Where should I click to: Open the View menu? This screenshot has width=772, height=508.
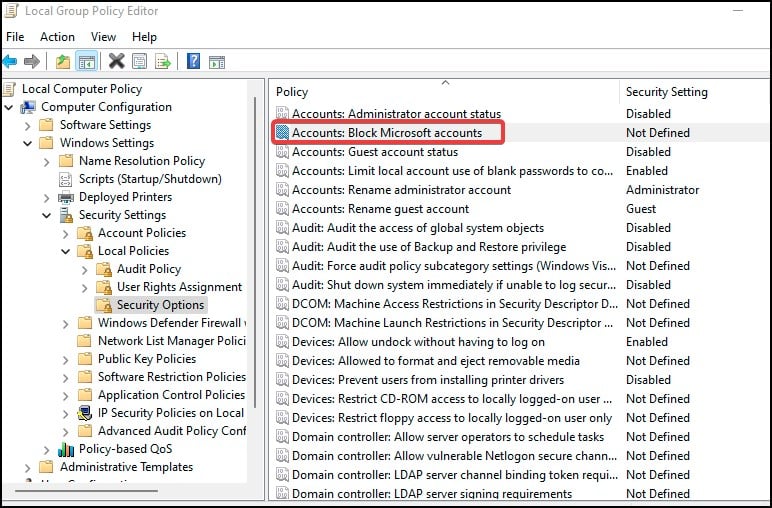pyautogui.click(x=103, y=37)
